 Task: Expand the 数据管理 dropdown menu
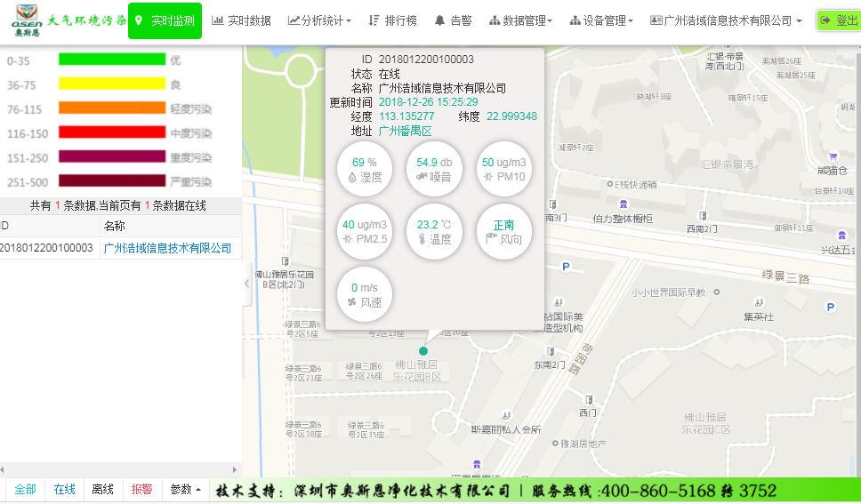click(x=520, y=20)
